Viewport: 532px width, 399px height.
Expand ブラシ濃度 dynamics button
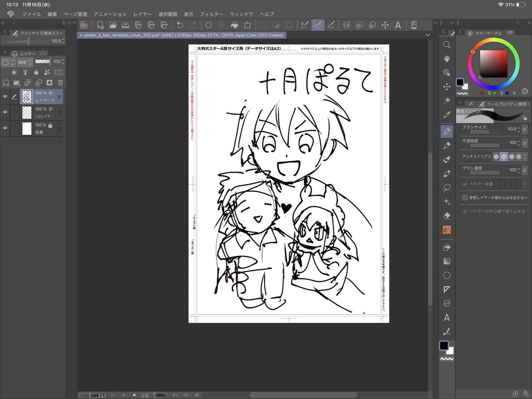pos(525,170)
